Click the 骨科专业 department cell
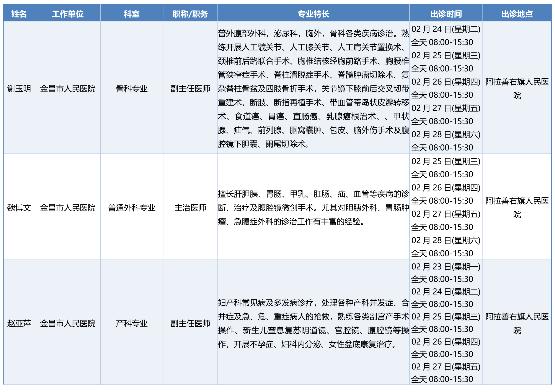This screenshot has width=555, height=392. [x=132, y=89]
